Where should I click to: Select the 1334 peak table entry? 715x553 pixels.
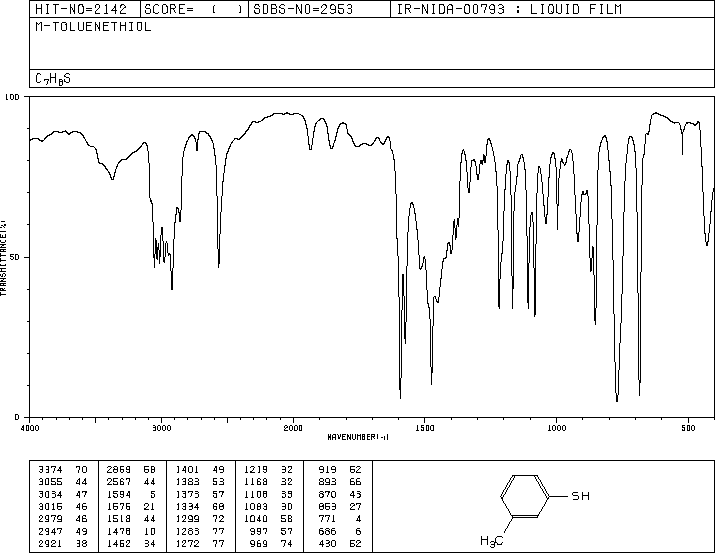pyautogui.click(x=200, y=506)
